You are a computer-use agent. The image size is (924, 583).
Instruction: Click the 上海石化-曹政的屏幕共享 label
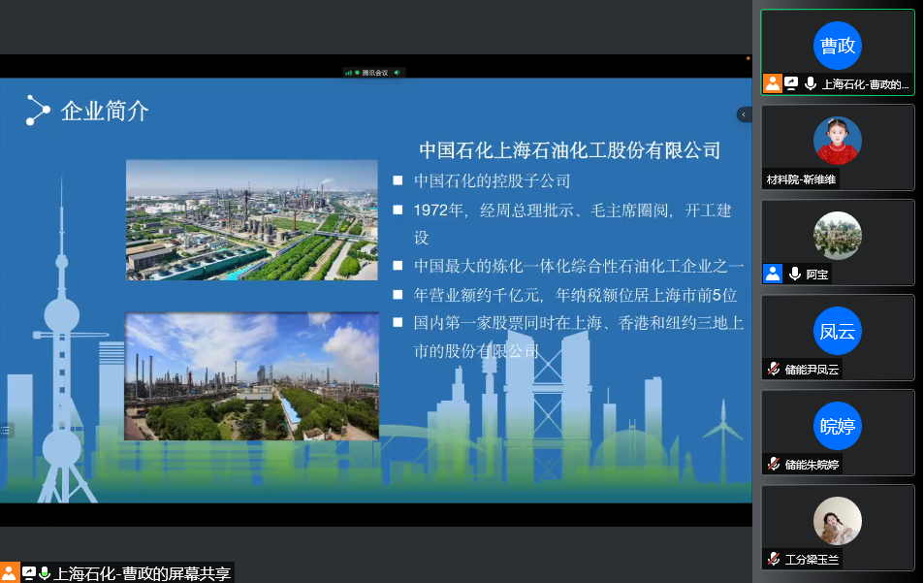(x=142, y=573)
